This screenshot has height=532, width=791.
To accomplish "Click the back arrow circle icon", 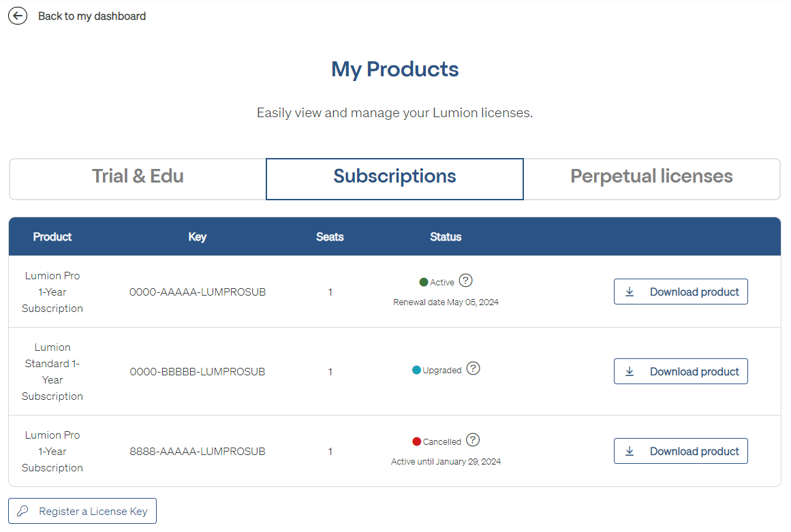I will click(x=18, y=16).
